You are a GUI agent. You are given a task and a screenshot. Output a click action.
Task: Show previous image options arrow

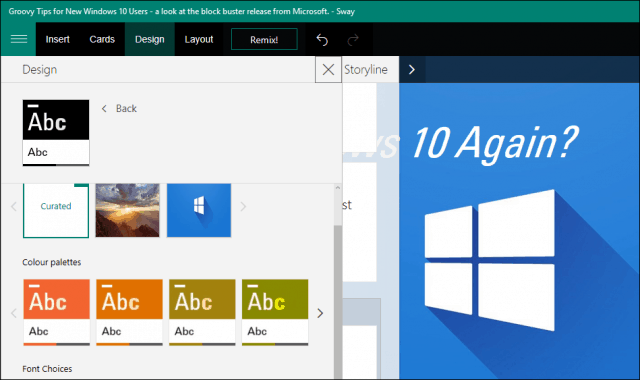coord(13,207)
